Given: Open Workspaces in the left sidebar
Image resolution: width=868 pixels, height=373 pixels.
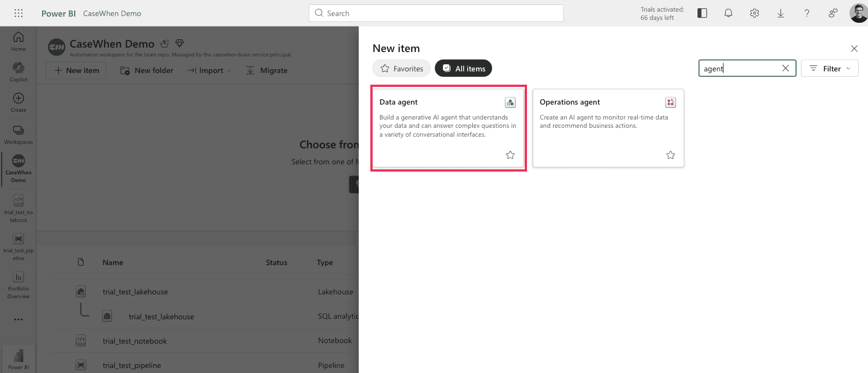Looking at the screenshot, I should (x=18, y=134).
